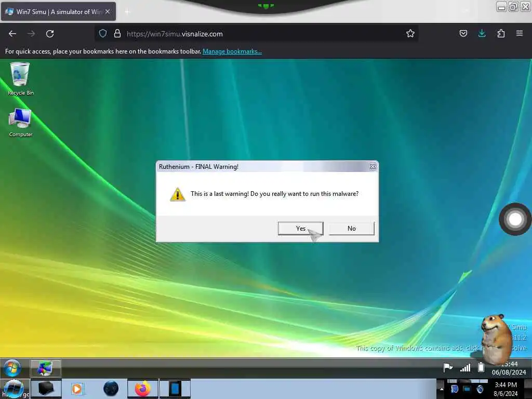Close the Win7 Simu tab

point(108,11)
